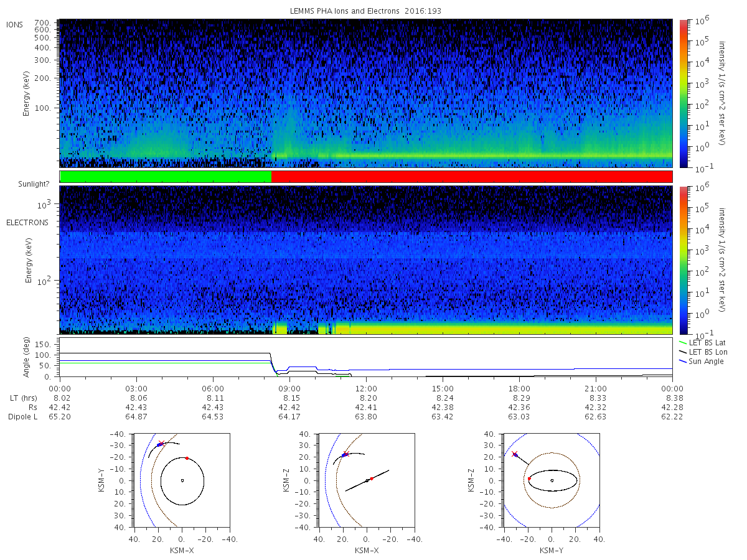Click the red marker in KSM-X/KSM-Z plot
The image size is (747, 560).
point(372,478)
